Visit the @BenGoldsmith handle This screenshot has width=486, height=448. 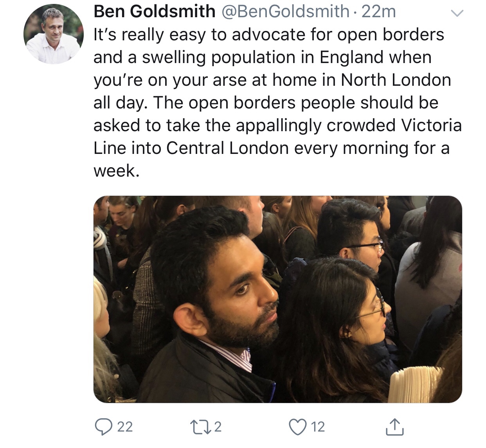click(286, 11)
